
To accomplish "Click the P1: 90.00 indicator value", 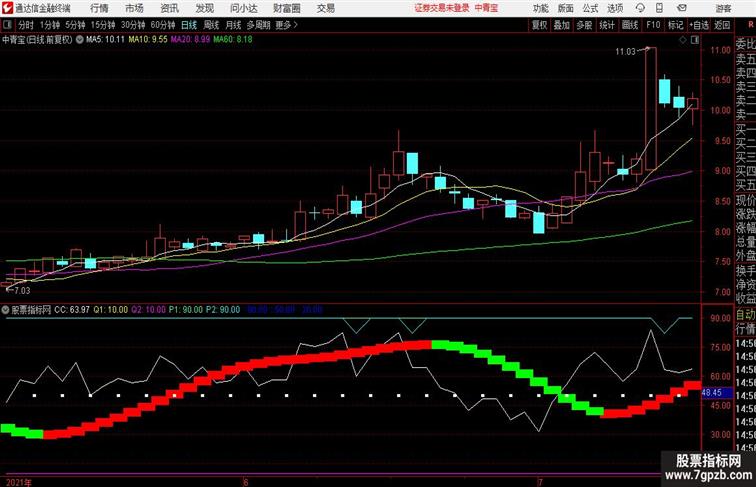I will point(186,310).
